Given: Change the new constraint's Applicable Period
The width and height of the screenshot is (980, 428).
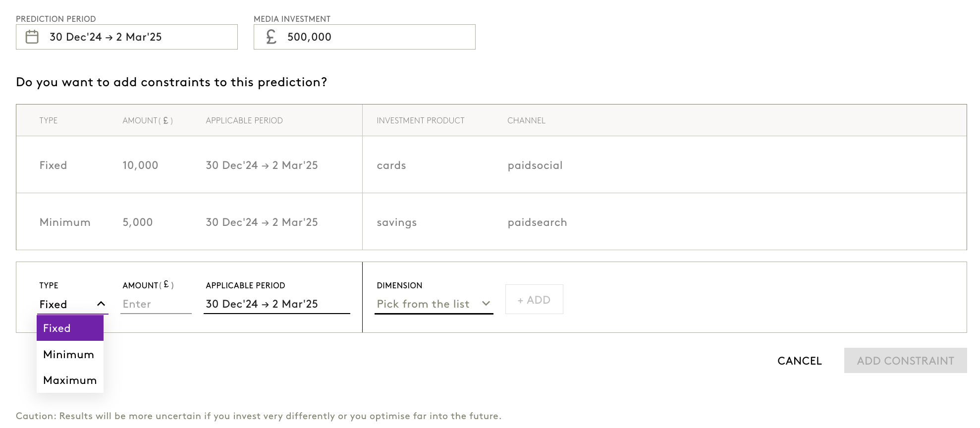Looking at the screenshot, I should click(276, 304).
